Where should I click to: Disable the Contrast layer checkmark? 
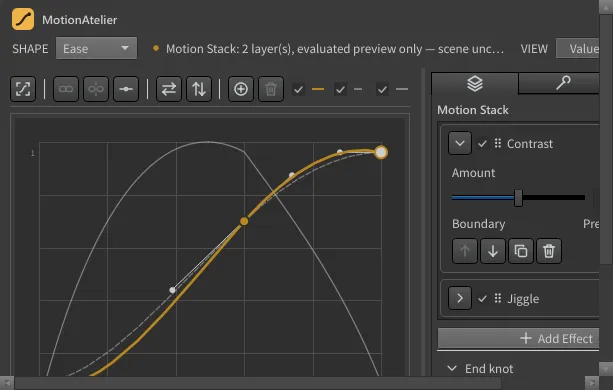(482, 143)
